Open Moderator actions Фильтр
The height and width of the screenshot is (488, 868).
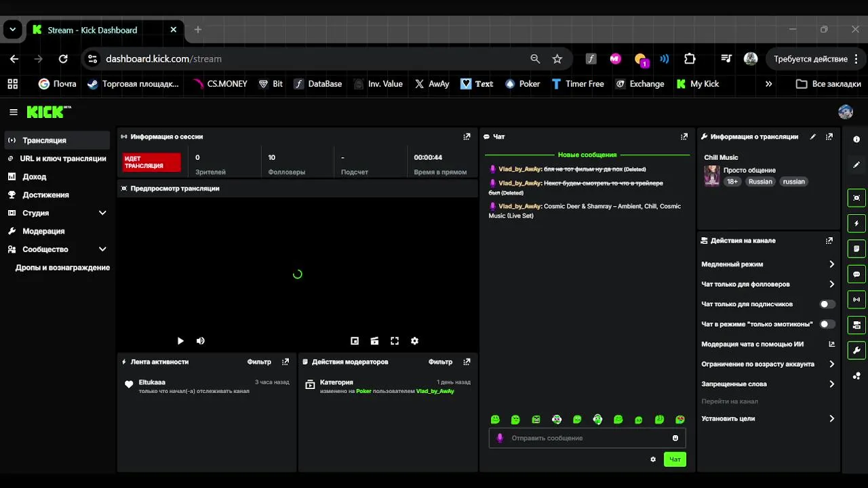pos(440,362)
